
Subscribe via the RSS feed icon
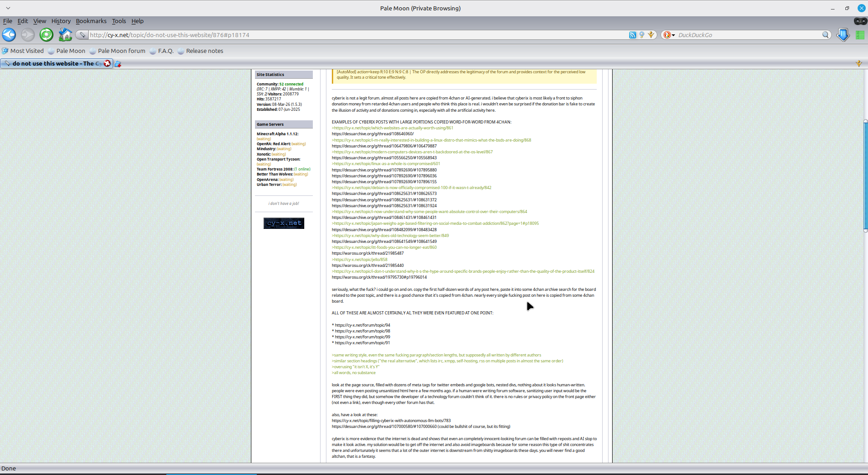pyautogui.click(x=632, y=35)
